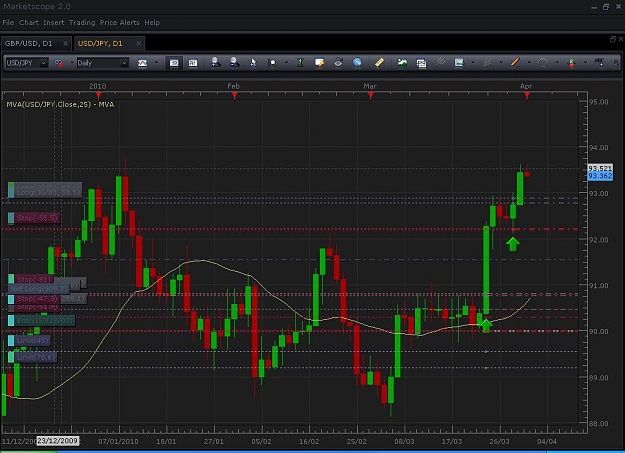Click the Limit(45) order label
Screen dimensions: 625x453
[x=29, y=341]
